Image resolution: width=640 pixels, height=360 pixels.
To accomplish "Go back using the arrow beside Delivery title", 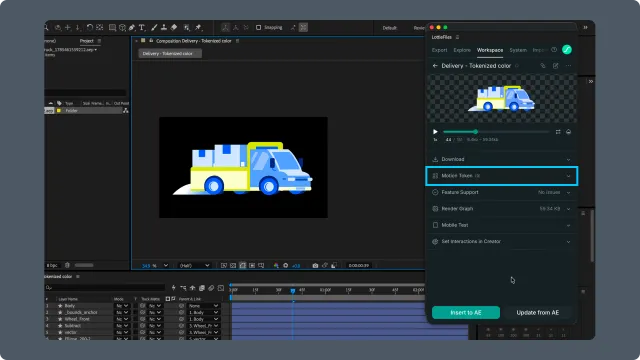I will coord(435,66).
